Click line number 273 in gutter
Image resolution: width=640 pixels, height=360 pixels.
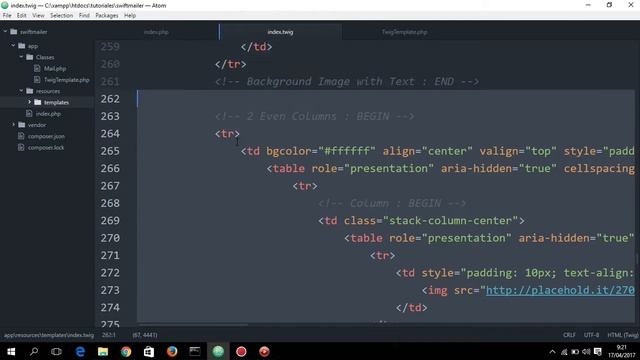(x=110, y=290)
